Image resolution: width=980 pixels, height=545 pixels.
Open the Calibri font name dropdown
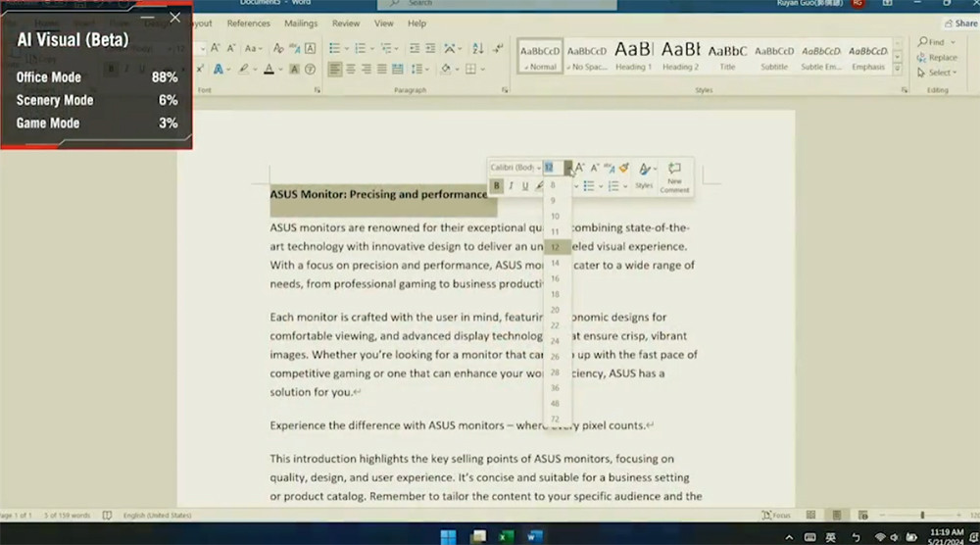click(515, 168)
